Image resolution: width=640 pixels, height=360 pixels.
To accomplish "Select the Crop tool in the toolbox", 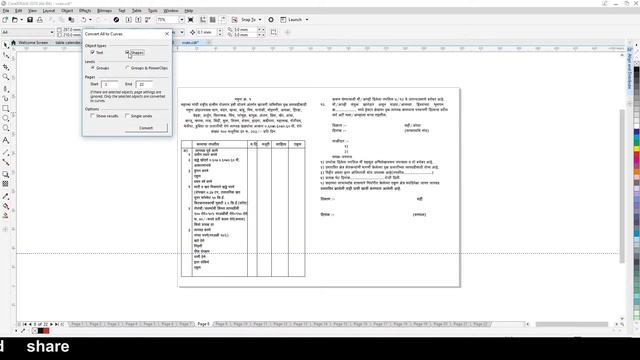I will click(6, 67).
